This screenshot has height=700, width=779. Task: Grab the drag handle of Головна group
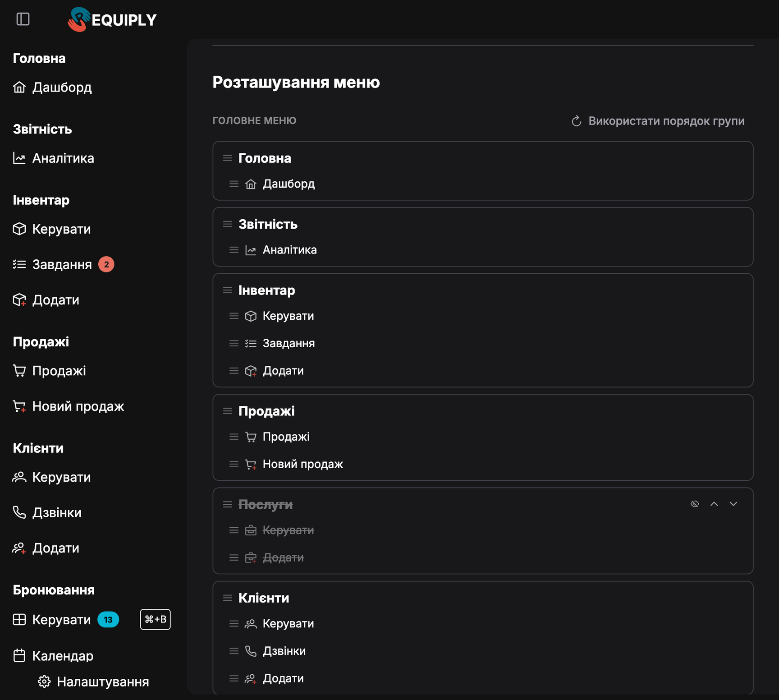coord(228,158)
